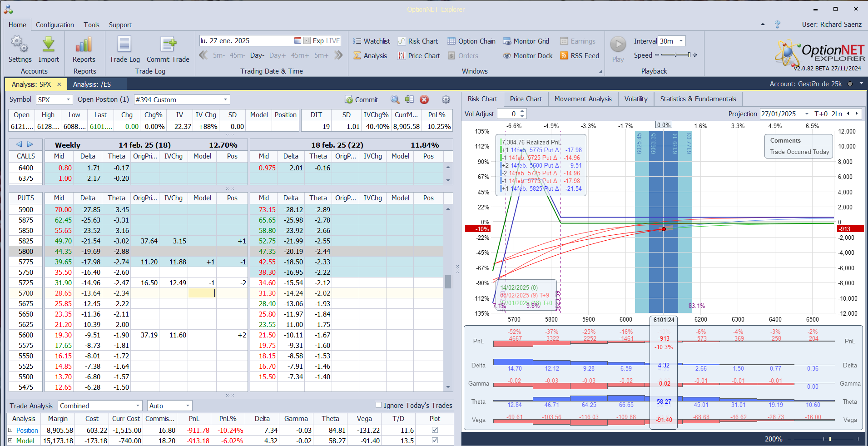Expand the Position analysis row
Viewport: 868px width, 446px height.
[x=10, y=430]
